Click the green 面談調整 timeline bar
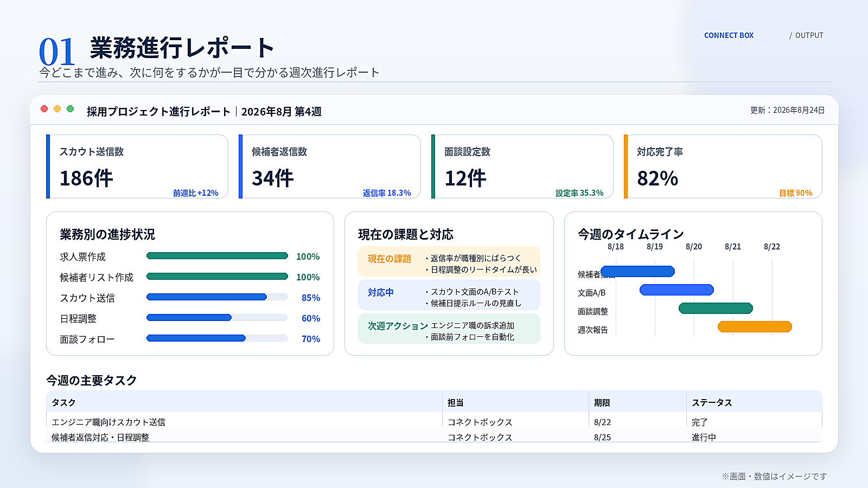The image size is (868, 488). tap(716, 309)
